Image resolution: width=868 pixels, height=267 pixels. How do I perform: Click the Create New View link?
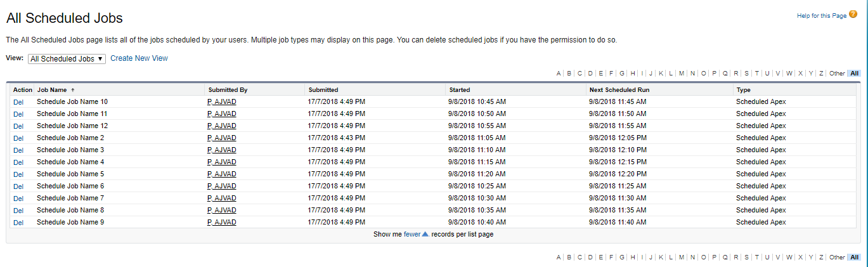click(x=139, y=58)
